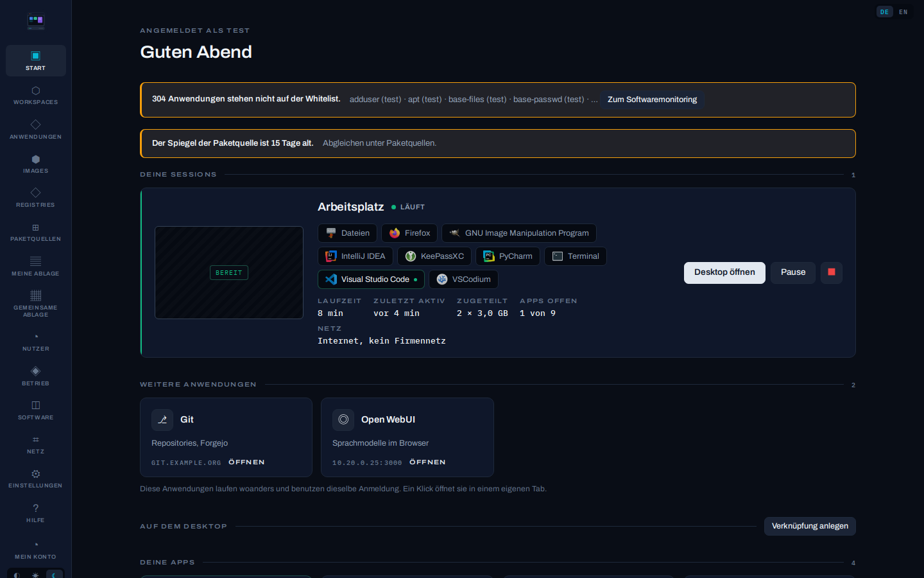Click the '2 × 3,0 GB' allocation value

(483, 313)
